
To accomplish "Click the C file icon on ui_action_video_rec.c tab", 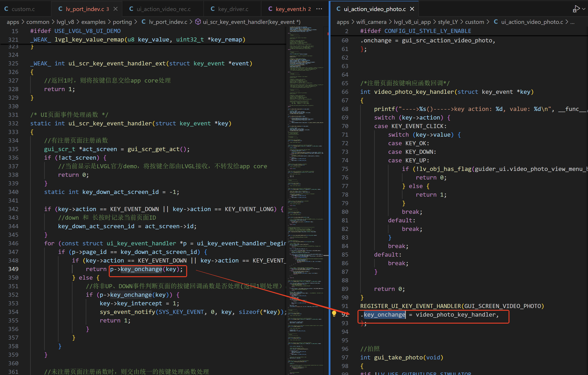I will coord(131,9).
